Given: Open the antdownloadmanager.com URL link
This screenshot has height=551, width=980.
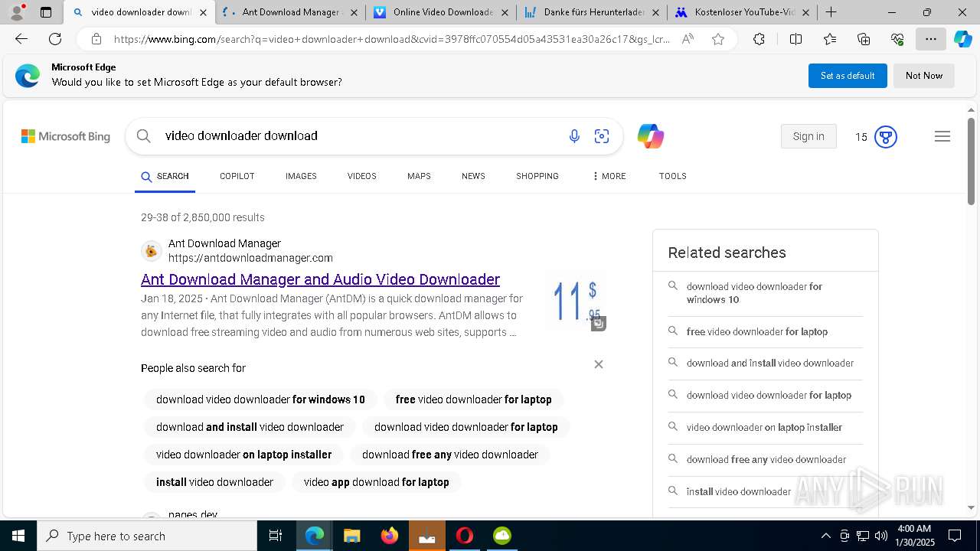Looking at the screenshot, I should (x=250, y=258).
